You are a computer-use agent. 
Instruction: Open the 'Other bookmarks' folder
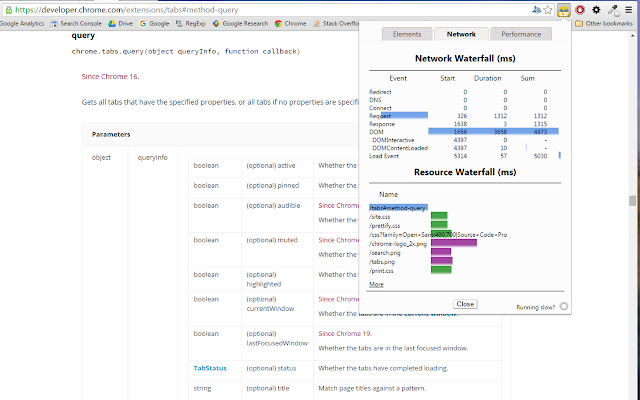pos(607,22)
